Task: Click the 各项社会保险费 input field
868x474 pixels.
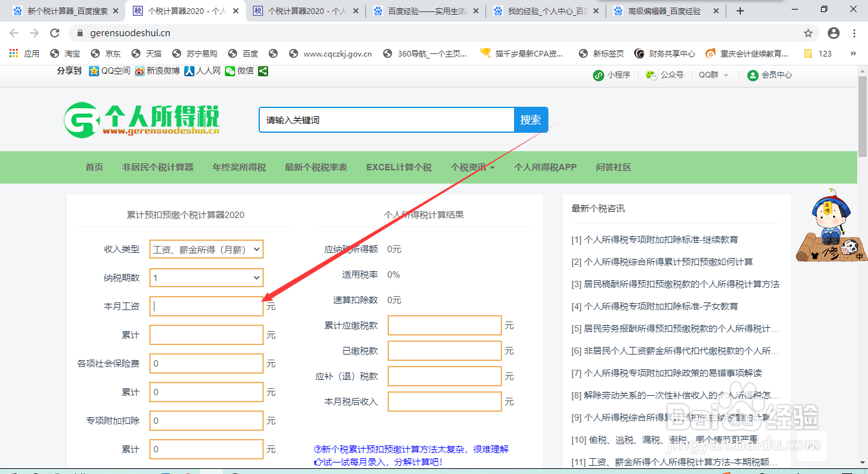Action: (207, 363)
